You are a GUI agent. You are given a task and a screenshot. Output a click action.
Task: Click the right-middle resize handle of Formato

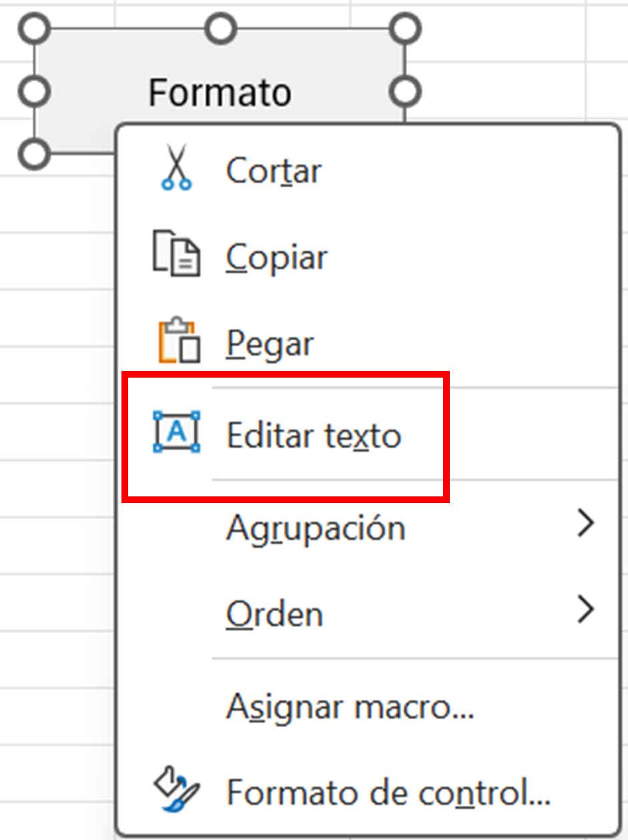pos(404,91)
